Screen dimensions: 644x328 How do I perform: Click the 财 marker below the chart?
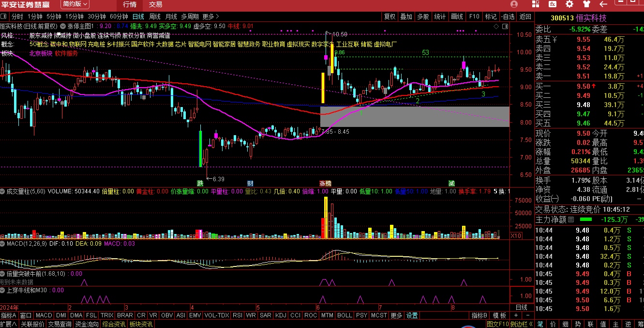[x=250, y=184]
